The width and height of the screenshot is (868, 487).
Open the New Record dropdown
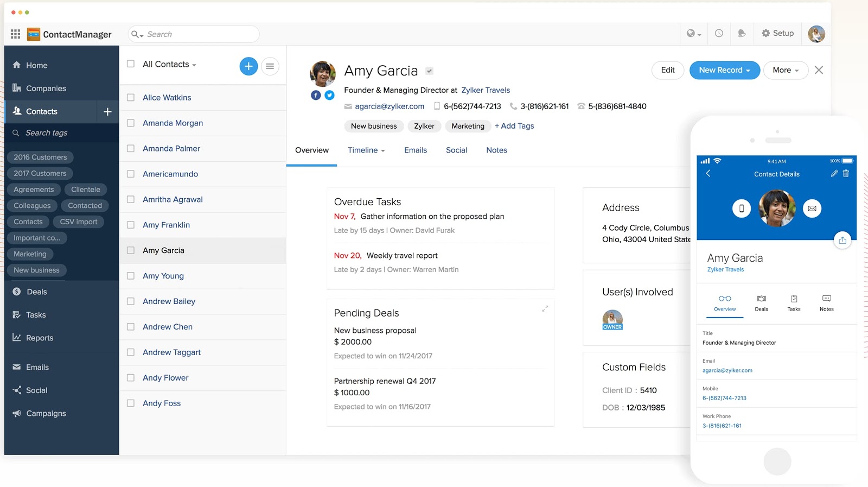pyautogui.click(x=724, y=70)
